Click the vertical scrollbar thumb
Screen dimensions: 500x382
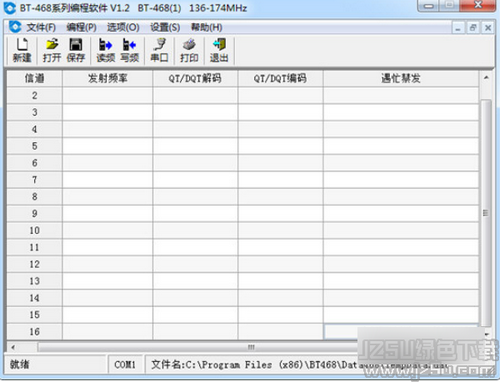click(x=486, y=212)
